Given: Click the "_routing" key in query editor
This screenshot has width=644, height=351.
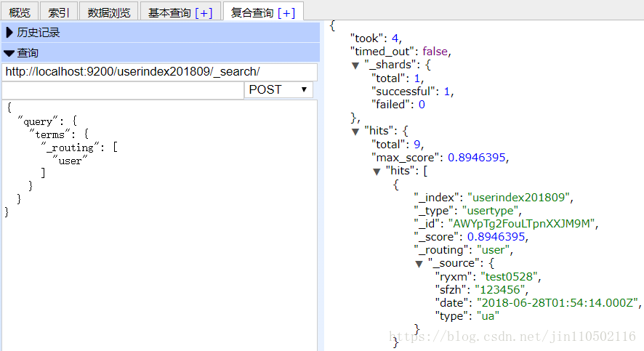Looking at the screenshot, I should pyautogui.click(x=71, y=148).
